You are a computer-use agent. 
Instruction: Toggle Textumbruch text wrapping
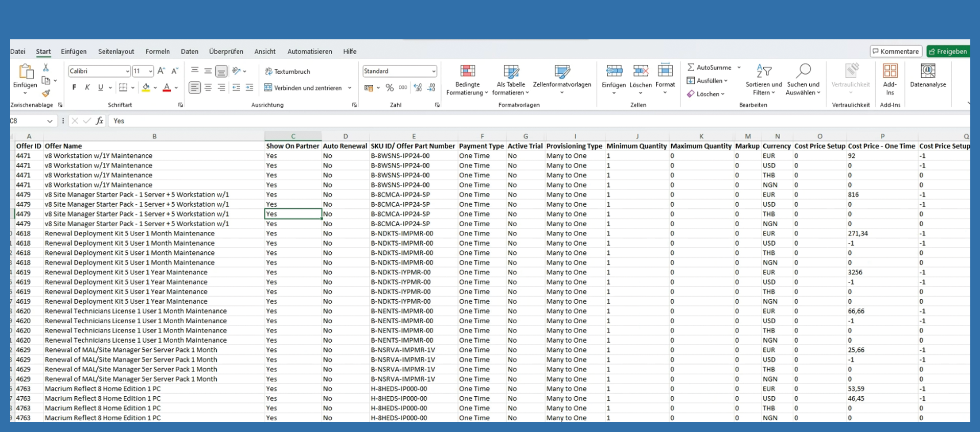287,71
